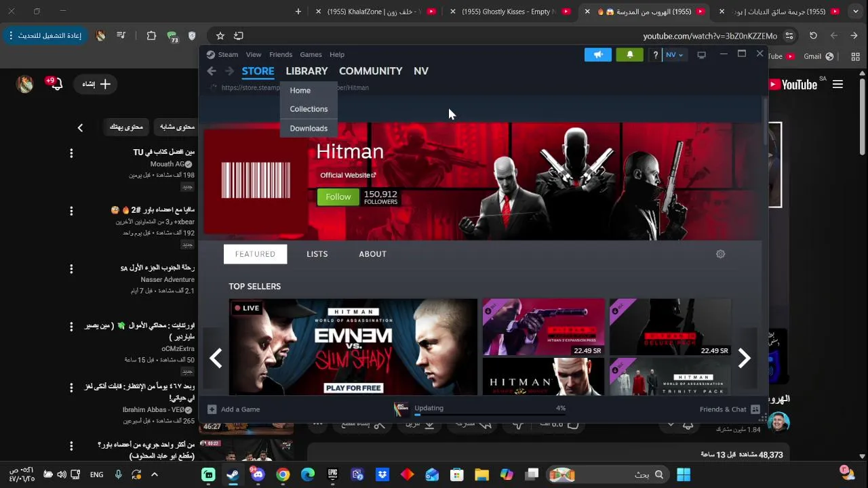The width and height of the screenshot is (868, 488).
Task: Open options for Mouath AG video
Action: [71, 154]
